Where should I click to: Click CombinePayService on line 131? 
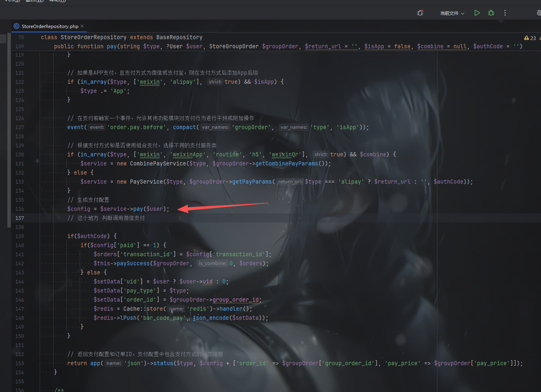(158, 163)
